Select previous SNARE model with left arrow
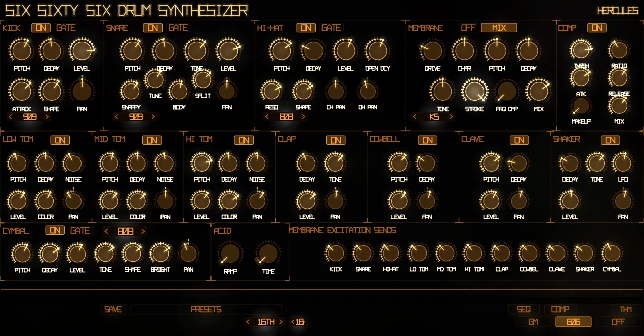644x336 pixels. (x=117, y=117)
